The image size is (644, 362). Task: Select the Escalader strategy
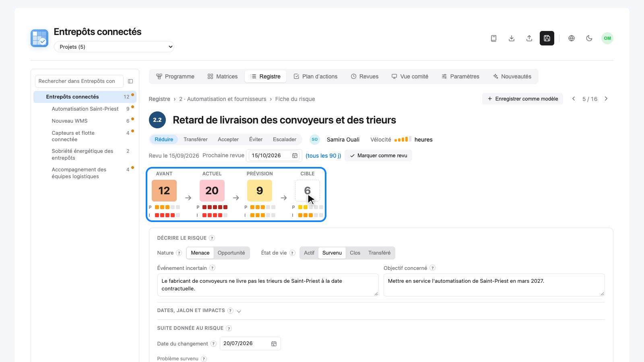click(x=285, y=140)
